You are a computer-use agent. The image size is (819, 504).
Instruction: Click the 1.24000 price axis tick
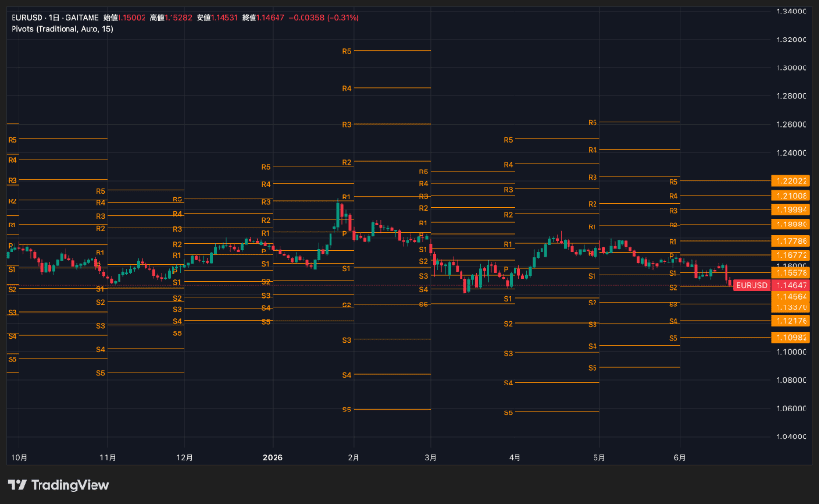click(791, 153)
